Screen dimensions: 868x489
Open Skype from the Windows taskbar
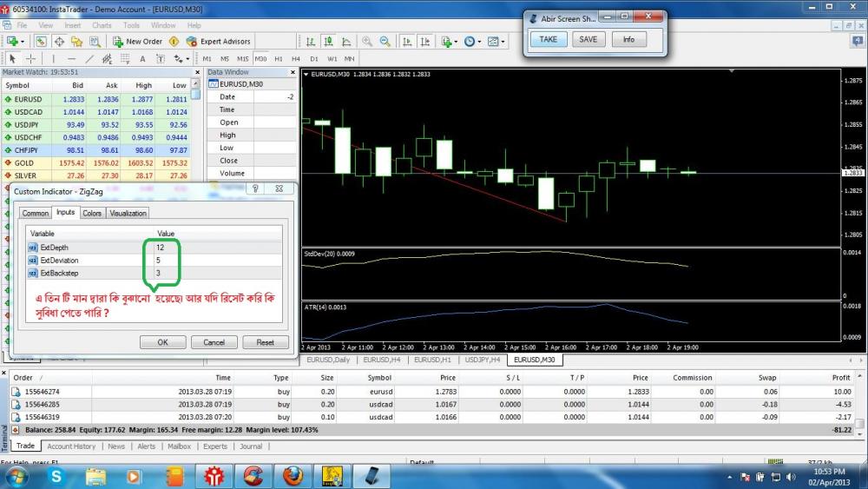point(56,476)
